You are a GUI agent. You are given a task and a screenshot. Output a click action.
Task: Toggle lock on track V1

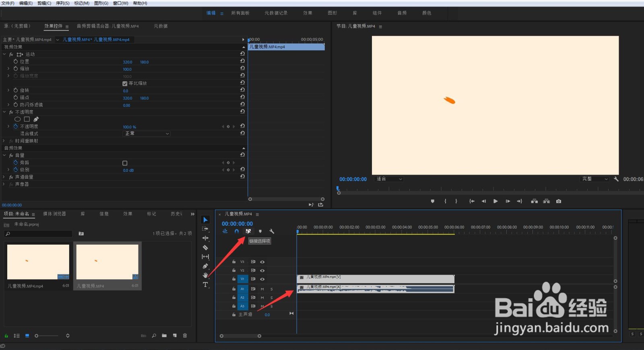(234, 279)
